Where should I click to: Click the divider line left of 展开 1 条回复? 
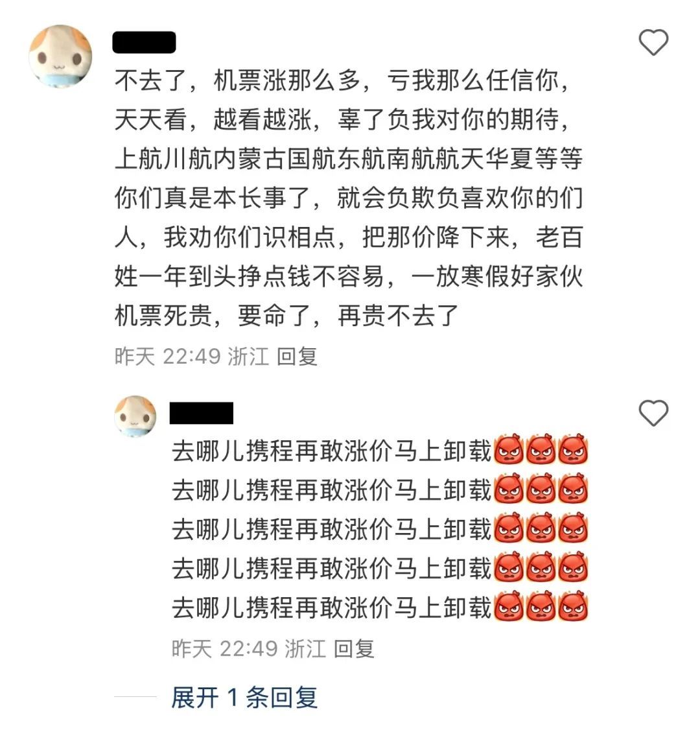coord(135,697)
